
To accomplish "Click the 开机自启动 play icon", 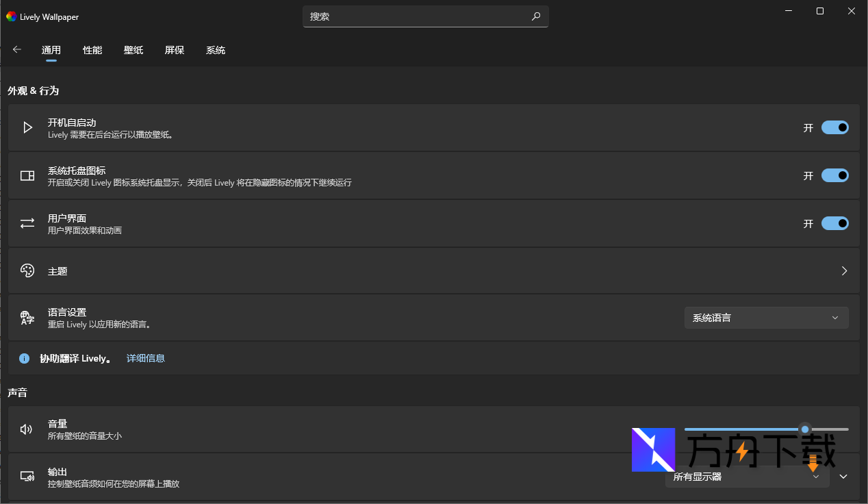I will (x=27, y=127).
